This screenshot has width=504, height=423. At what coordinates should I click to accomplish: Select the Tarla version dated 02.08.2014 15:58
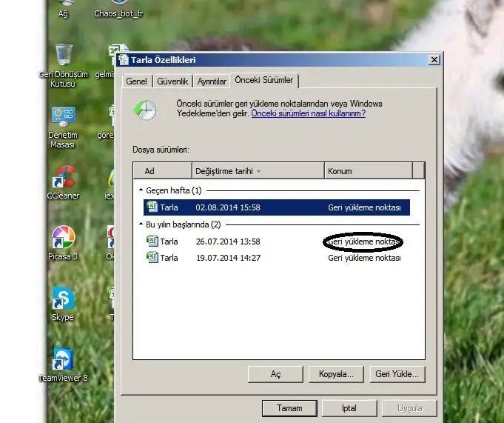coord(276,207)
